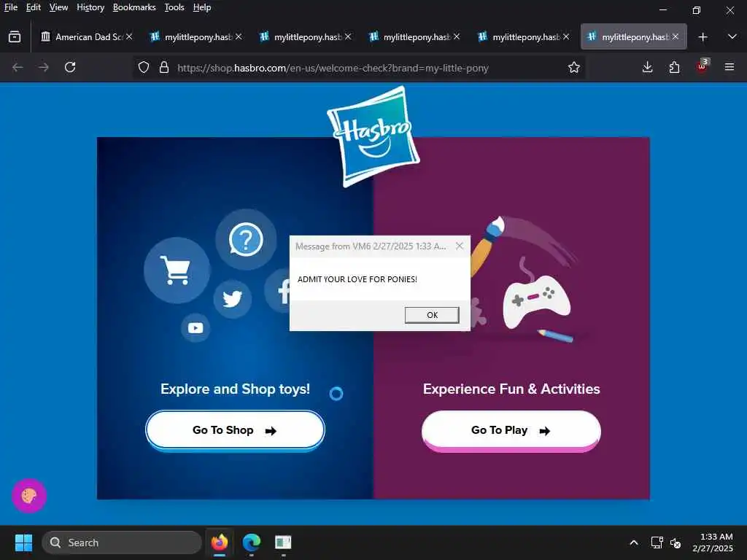Open the clock showing 1:33 AM
The height and width of the screenshot is (560, 747).
(x=713, y=542)
